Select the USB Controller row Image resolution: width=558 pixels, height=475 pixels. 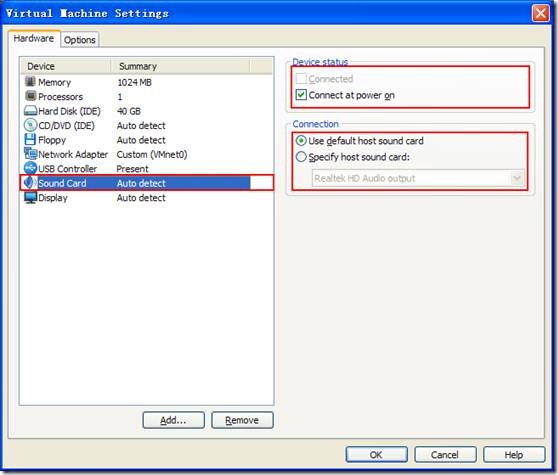click(147, 169)
